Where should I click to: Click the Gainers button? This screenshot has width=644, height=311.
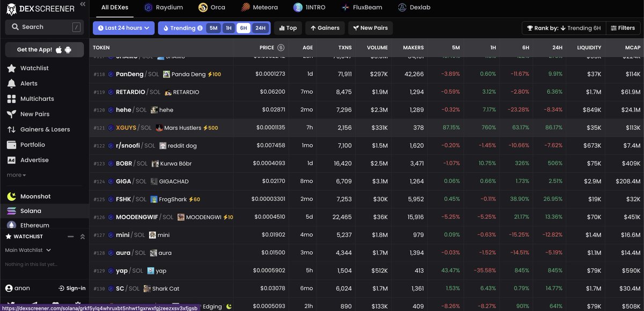coord(325,28)
